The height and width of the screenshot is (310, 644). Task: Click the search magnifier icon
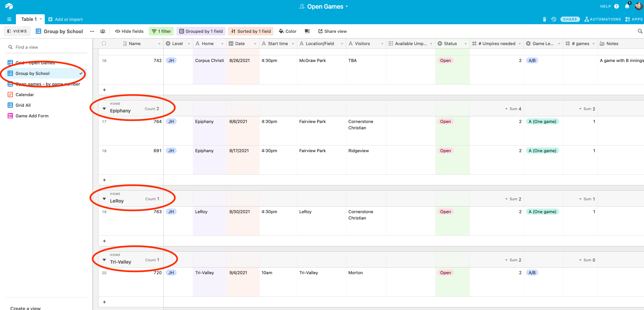(640, 31)
